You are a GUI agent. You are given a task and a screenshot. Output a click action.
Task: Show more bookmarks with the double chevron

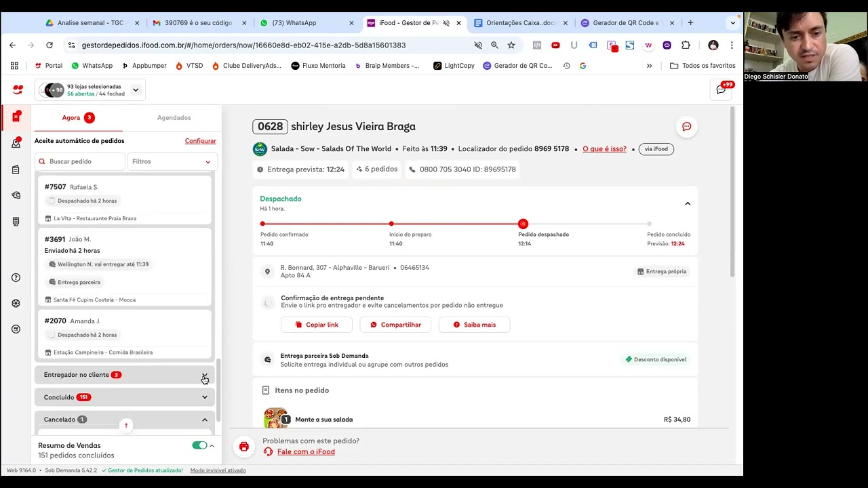pyautogui.click(x=649, y=66)
